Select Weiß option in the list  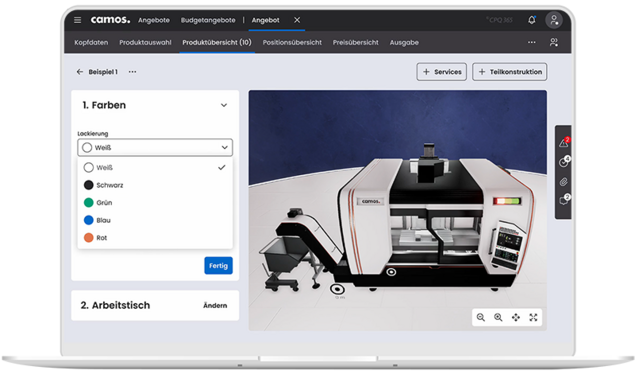point(155,167)
